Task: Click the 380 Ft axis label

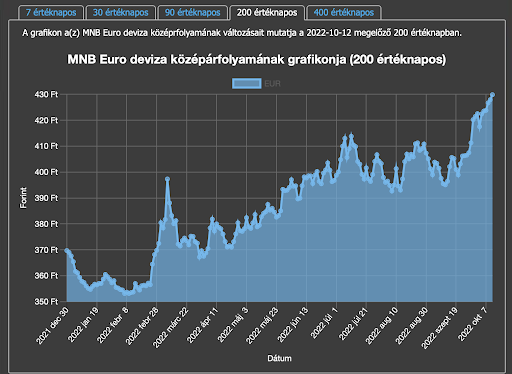Action: point(46,224)
